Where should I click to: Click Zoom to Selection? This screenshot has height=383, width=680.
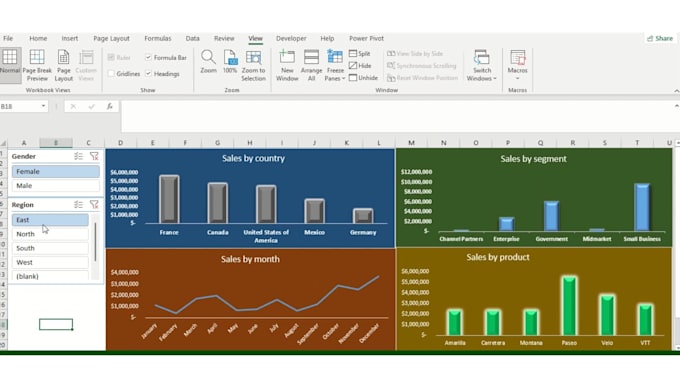[x=253, y=65]
